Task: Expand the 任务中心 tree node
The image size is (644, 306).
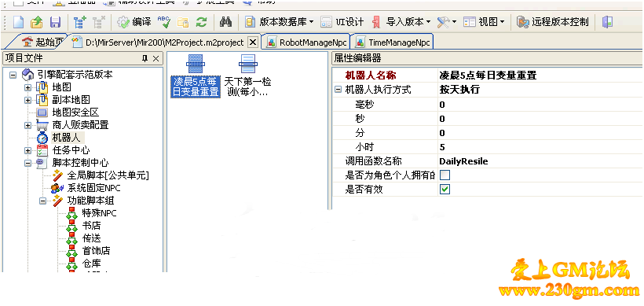Action: pyautogui.click(x=27, y=150)
